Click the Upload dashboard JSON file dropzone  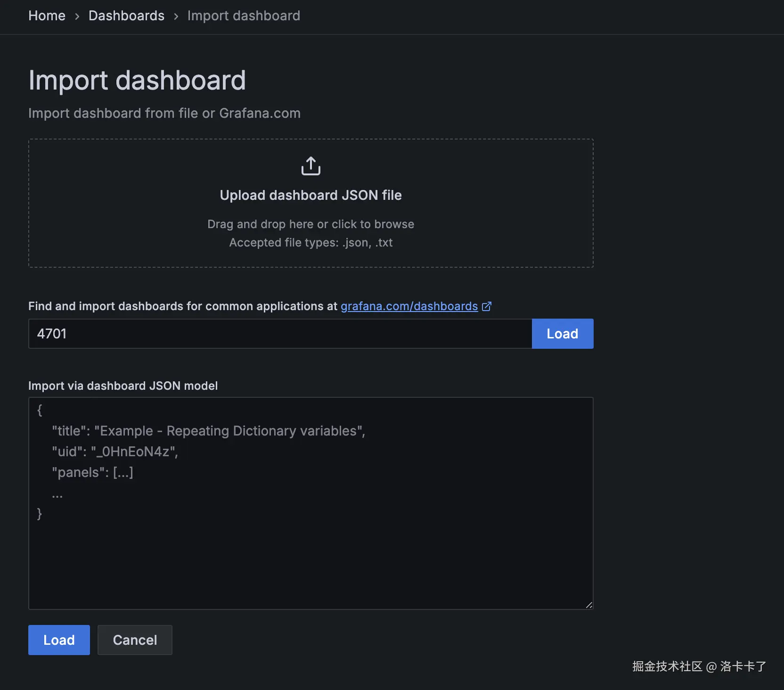click(311, 203)
